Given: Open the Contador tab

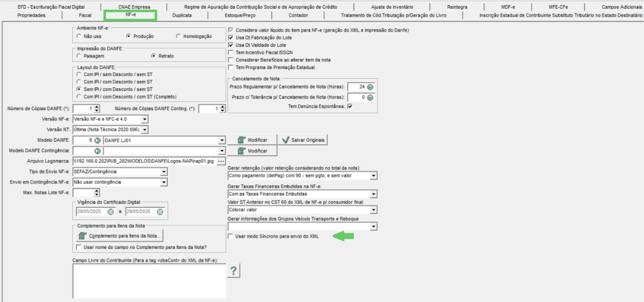Looking at the screenshot, I should tap(298, 15).
